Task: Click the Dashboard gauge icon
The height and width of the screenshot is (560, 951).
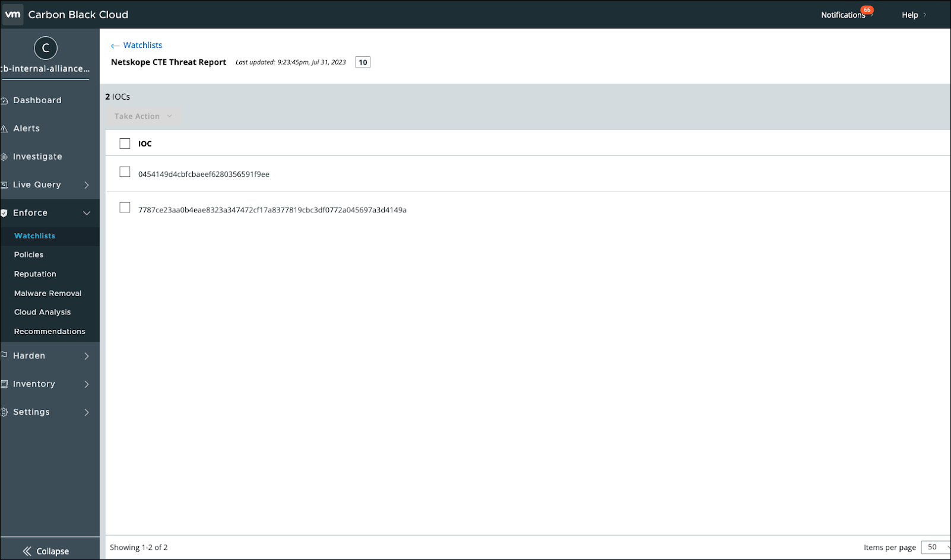Action: point(4,101)
